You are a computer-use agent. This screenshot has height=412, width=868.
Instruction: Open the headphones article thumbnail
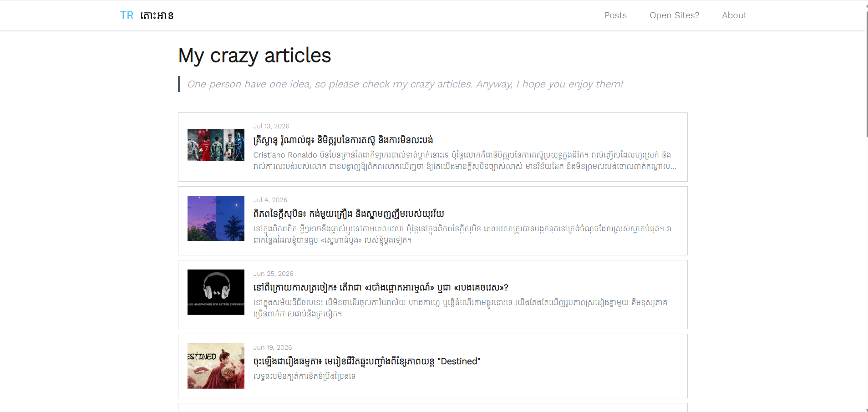pyautogui.click(x=216, y=292)
